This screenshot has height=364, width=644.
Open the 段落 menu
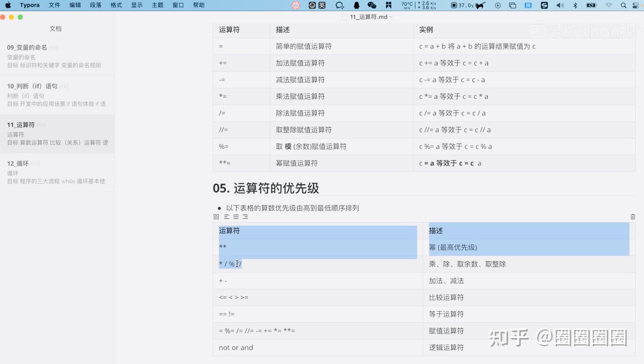coord(95,5)
